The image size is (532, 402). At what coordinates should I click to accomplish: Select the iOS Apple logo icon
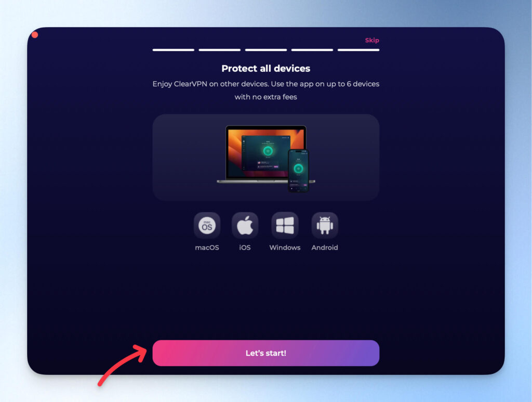tap(245, 225)
